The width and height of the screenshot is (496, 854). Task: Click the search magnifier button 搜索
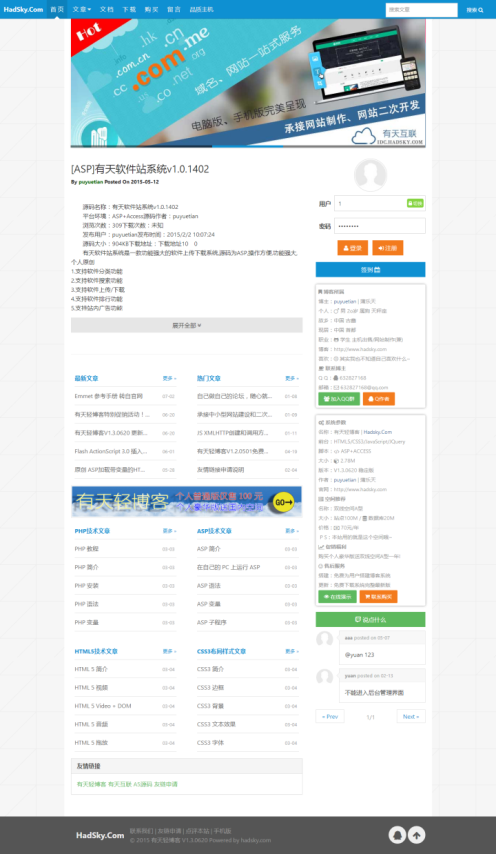(x=474, y=10)
